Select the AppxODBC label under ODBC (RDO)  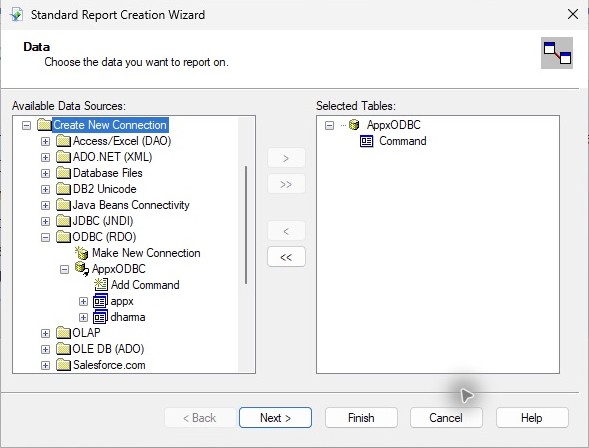119,269
